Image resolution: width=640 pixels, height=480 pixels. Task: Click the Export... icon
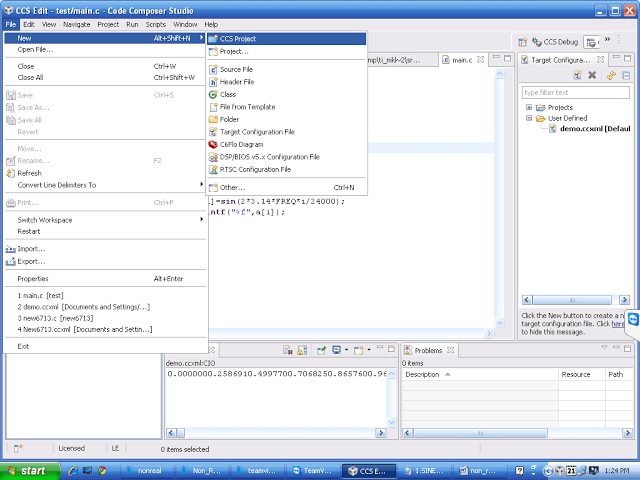tap(11, 262)
